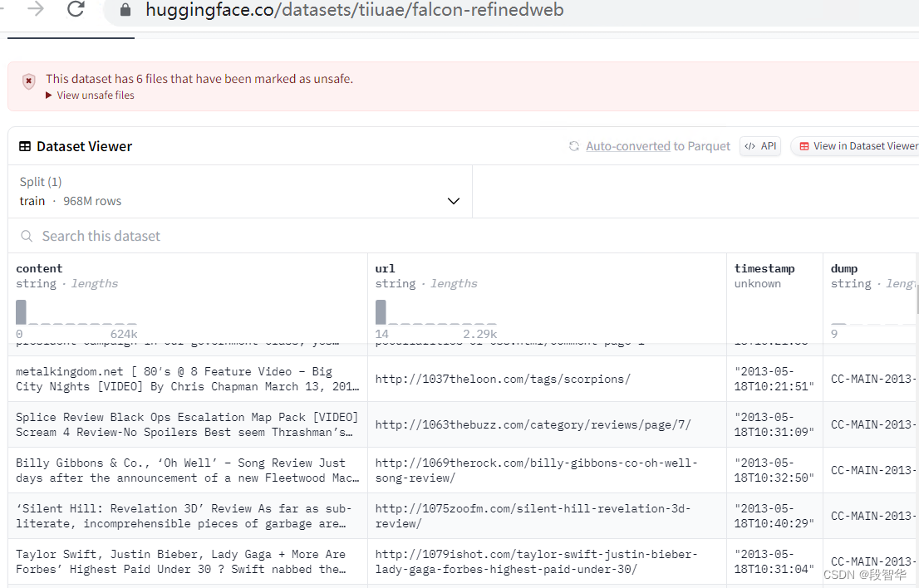Click the refresh icon beside Auto-converted
The height and width of the screenshot is (588, 919).
(x=574, y=146)
